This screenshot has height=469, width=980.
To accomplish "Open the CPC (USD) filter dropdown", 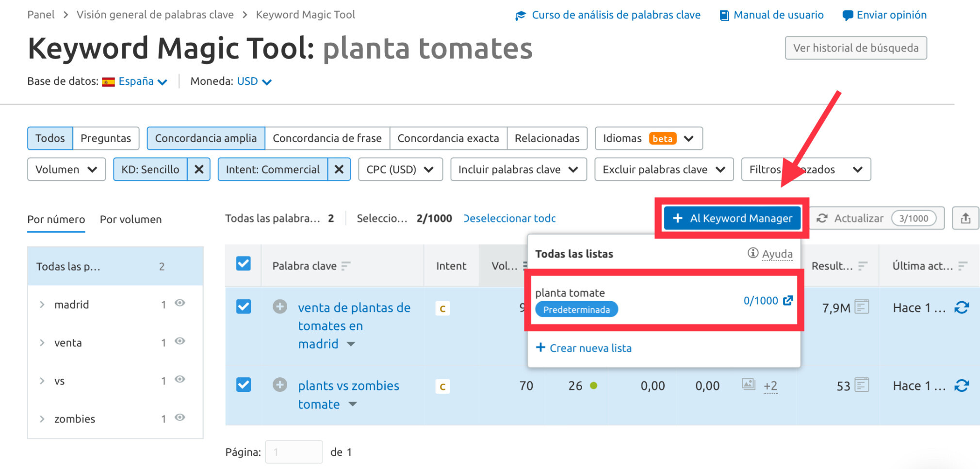I will pos(400,169).
